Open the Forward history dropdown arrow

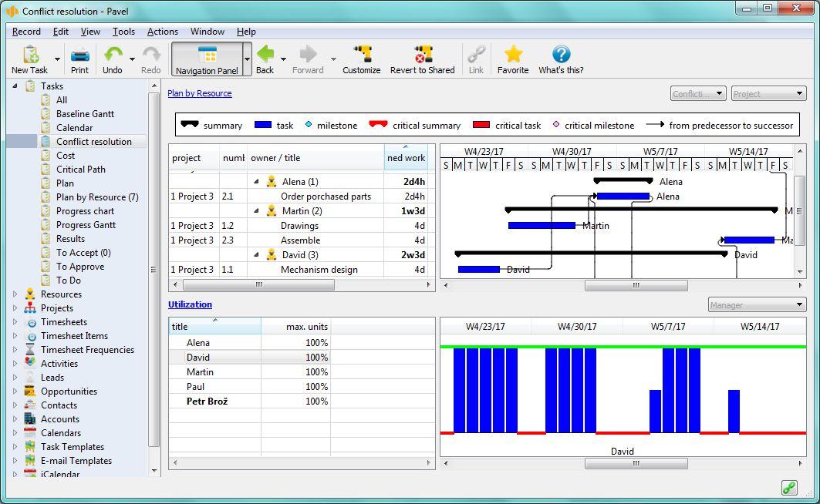click(x=333, y=59)
